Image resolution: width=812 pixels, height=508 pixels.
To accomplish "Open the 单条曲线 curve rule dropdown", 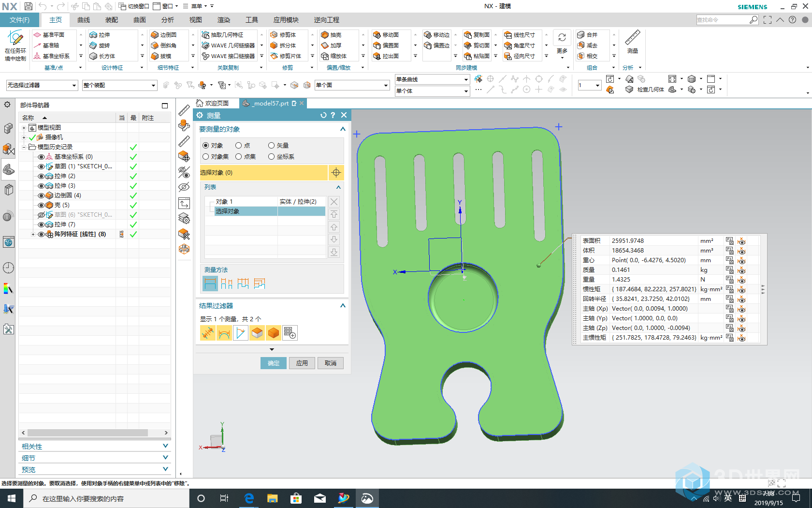I will click(432, 79).
